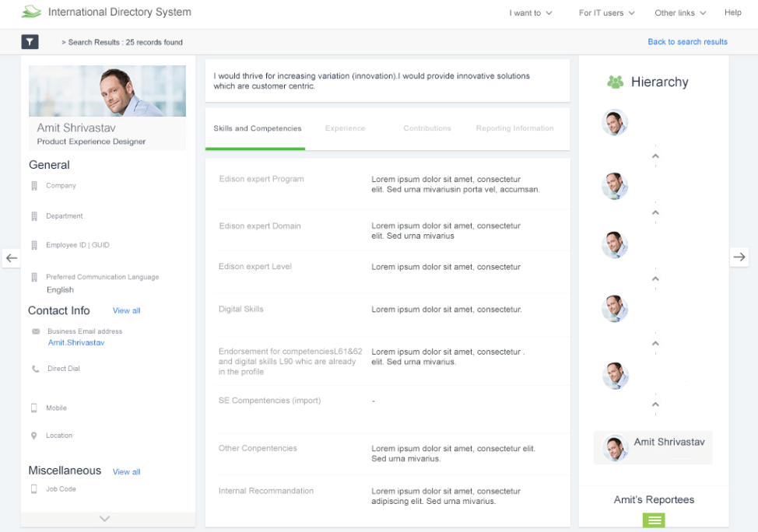
Task: Click the third hierarchy avatar
Action: [x=615, y=244]
